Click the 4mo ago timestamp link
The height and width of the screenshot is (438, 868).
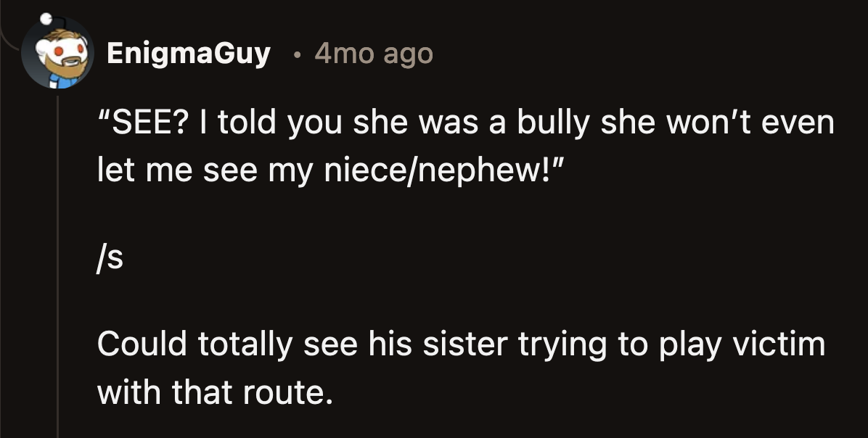coord(372,53)
